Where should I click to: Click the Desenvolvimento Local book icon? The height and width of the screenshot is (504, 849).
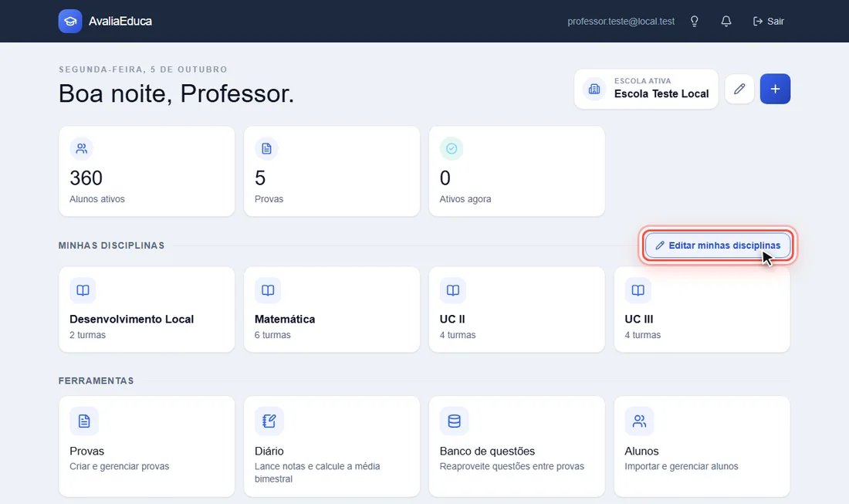click(83, 290)
